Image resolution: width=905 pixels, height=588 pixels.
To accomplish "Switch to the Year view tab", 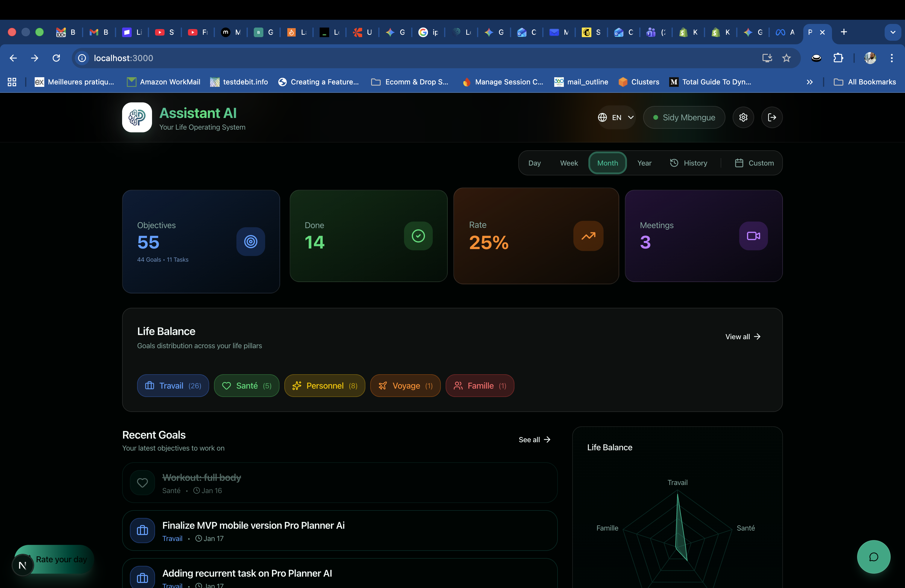I will tap(645, 162).
